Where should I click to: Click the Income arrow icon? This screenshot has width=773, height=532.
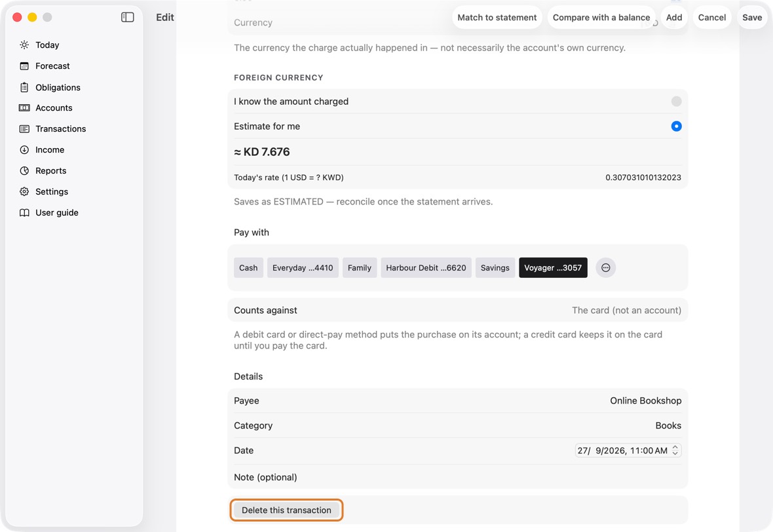[24, 150]
